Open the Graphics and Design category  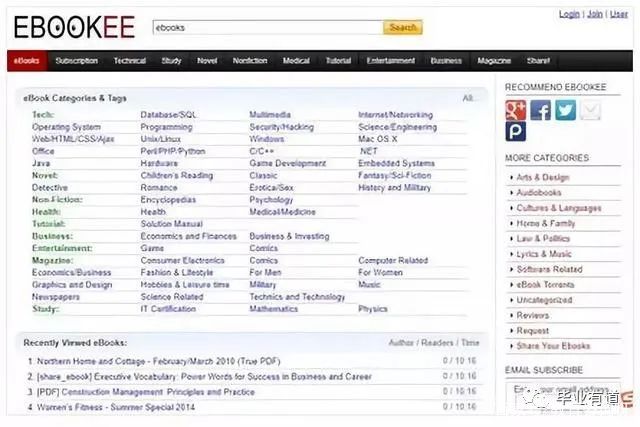pyautogui.click(x=72, y=285)
